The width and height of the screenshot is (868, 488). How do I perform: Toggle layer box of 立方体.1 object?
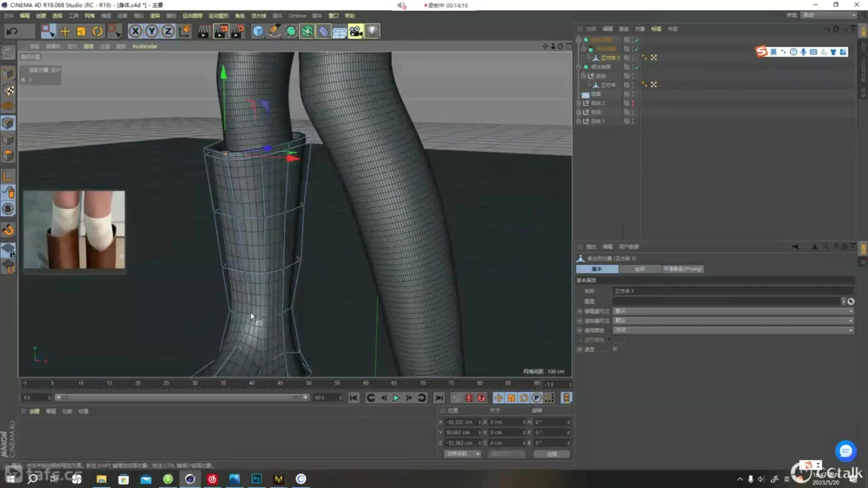627,58
